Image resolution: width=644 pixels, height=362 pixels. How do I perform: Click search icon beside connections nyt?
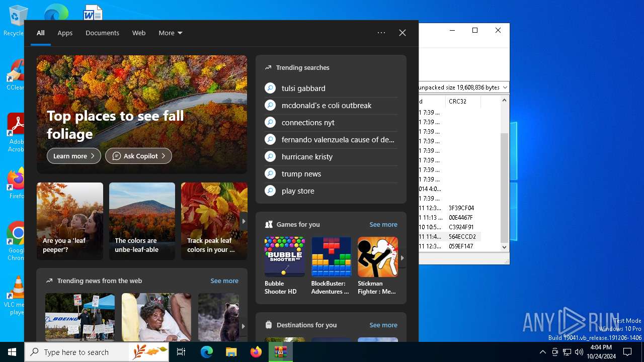point(270,122)
